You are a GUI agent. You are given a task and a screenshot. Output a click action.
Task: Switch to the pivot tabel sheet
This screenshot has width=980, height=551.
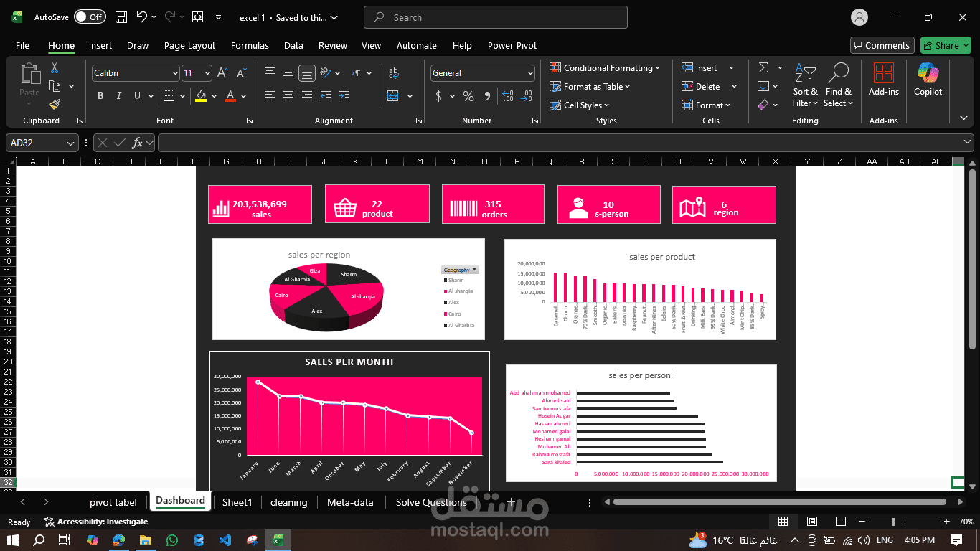click(113, 502)
